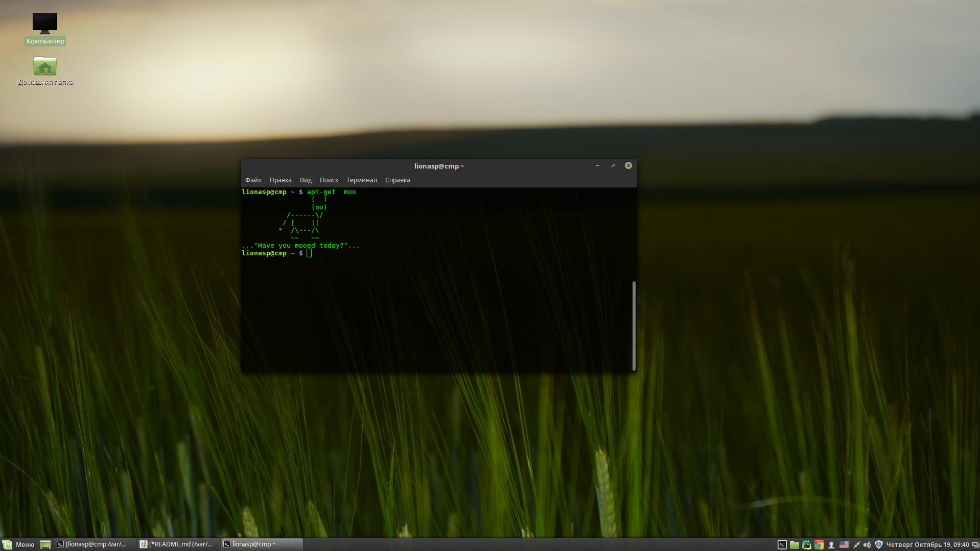The width and height of the screenshot is (980, 551).
Task: Open the sound volume tray icon
Action: point(867,545)
